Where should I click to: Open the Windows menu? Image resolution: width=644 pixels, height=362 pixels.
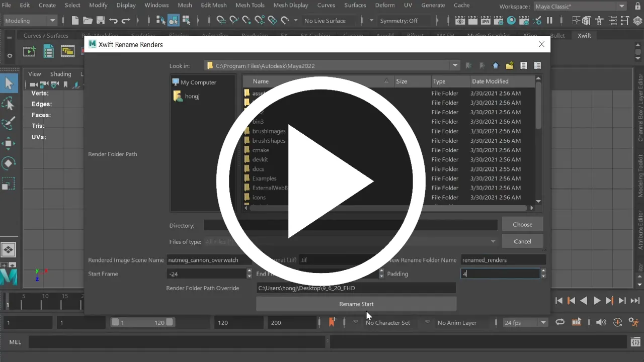(156, 5)
